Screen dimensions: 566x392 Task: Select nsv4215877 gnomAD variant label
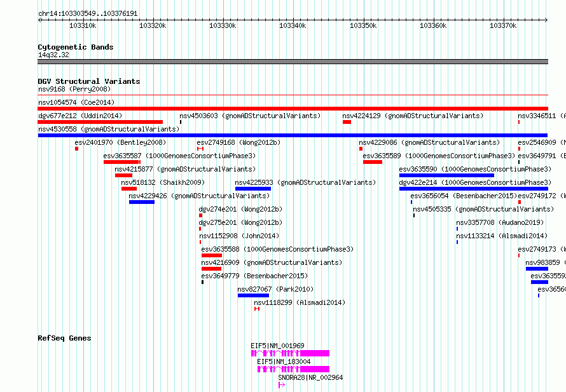point(185,169)
